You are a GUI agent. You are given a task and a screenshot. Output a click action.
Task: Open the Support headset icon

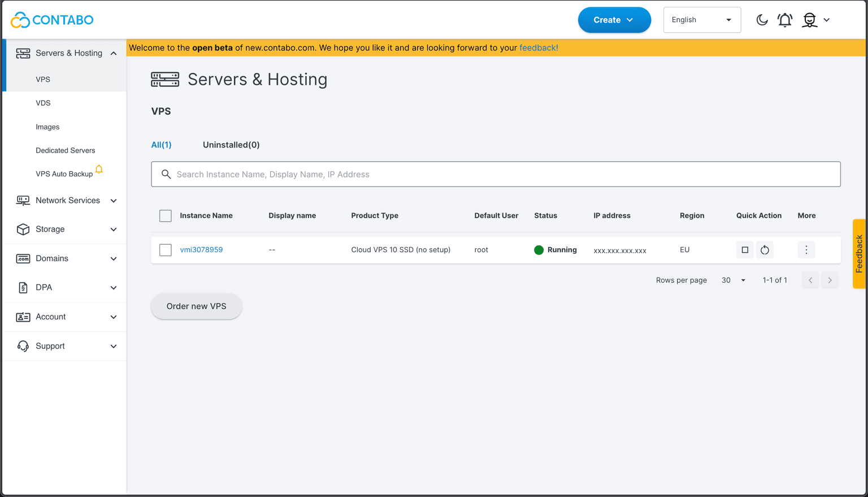pos(23,345)
